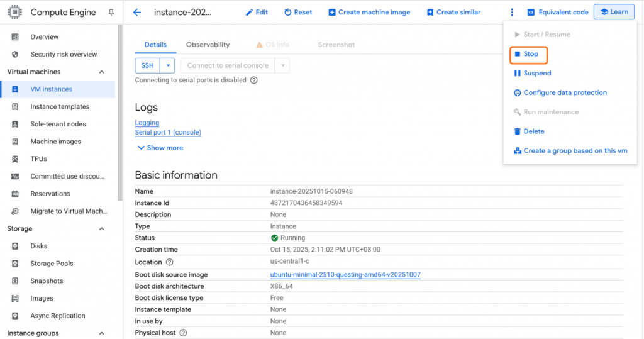Click Create similar button
Image resolution: width=644 pixels, height=339 pixels.
coord(453,13)
